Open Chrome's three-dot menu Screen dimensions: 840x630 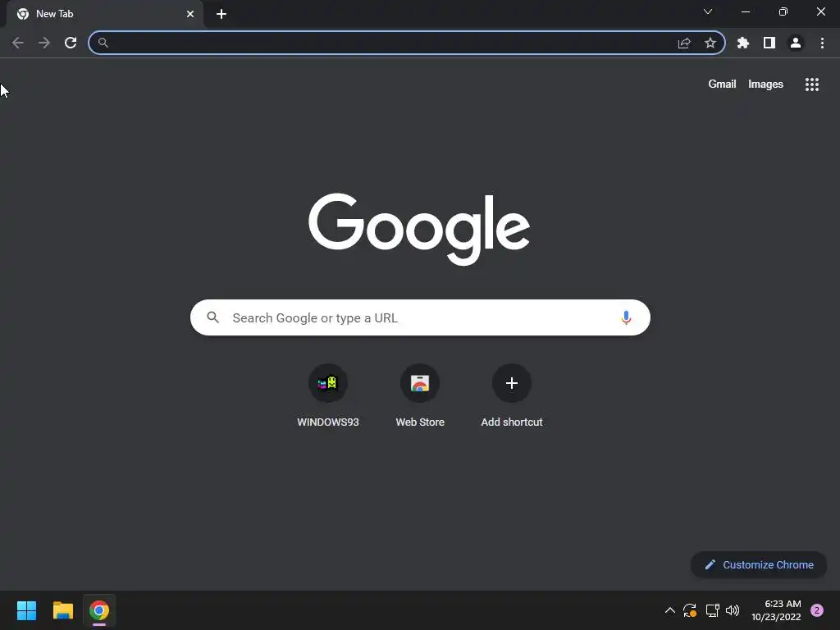[x=822, y=43]
